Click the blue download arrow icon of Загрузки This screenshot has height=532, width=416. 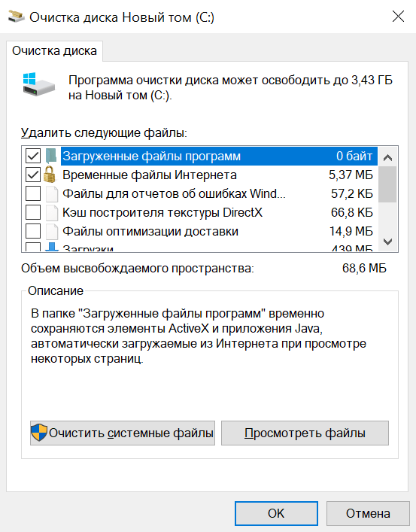click(x=52, y=247)
